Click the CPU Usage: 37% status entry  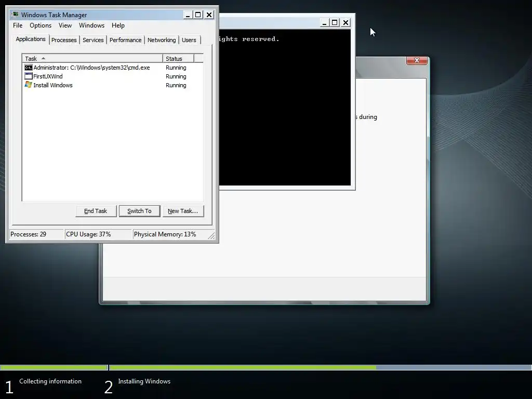(98, 234)
